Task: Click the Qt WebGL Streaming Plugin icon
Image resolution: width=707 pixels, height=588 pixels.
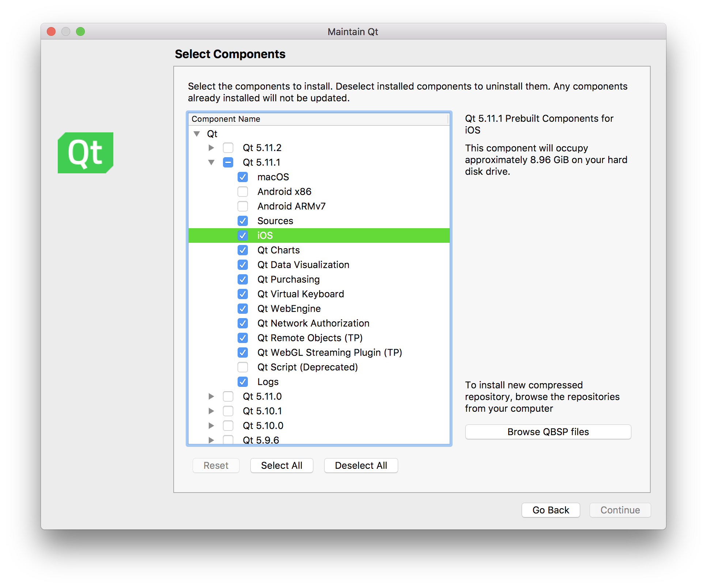Action: coord(243,353)
